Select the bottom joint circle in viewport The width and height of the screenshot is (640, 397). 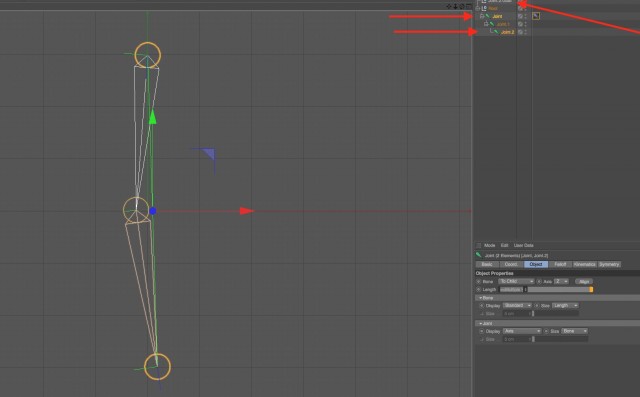click(x=157, y=366)
